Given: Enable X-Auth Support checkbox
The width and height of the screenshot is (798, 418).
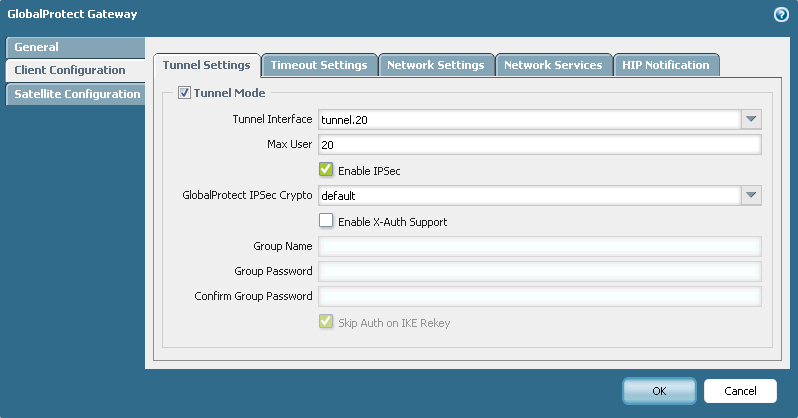Looking at the screenshot, I should 325,221.
